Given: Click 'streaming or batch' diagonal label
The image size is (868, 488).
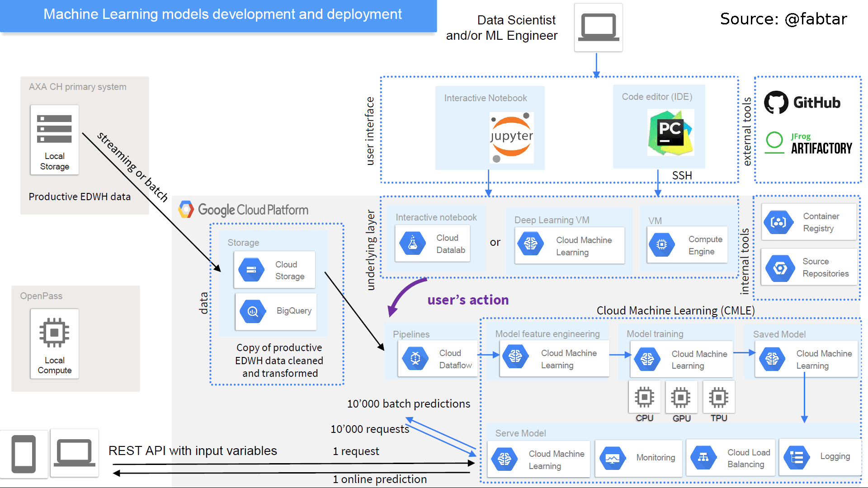Looking at the screenshot, I should coord(132,167).
